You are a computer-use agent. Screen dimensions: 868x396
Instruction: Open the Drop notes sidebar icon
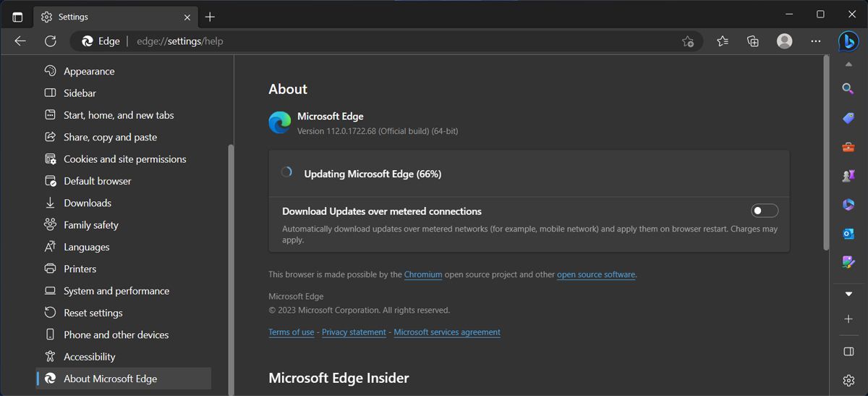pyautogui.click(x=848, y=262)
